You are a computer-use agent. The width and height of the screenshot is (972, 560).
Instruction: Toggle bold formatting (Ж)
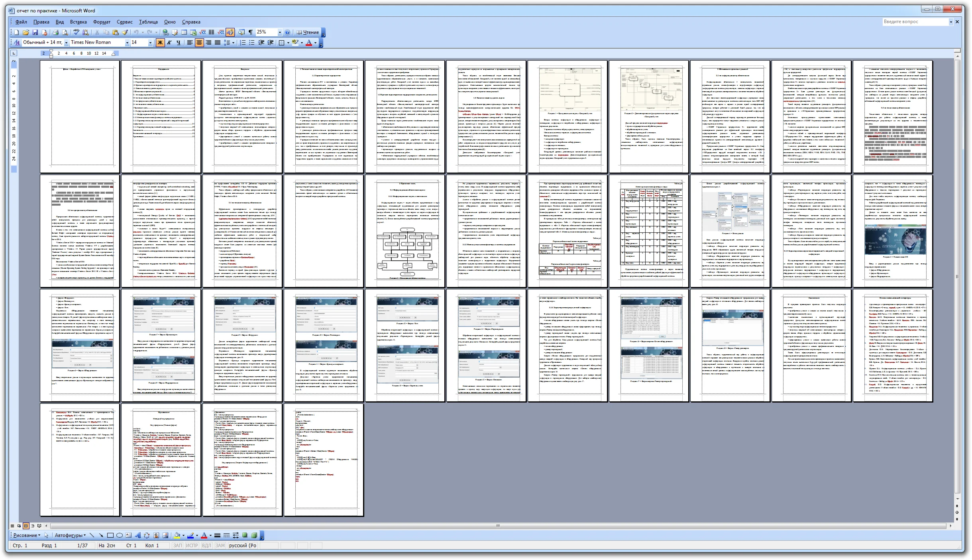coord(160,42)
